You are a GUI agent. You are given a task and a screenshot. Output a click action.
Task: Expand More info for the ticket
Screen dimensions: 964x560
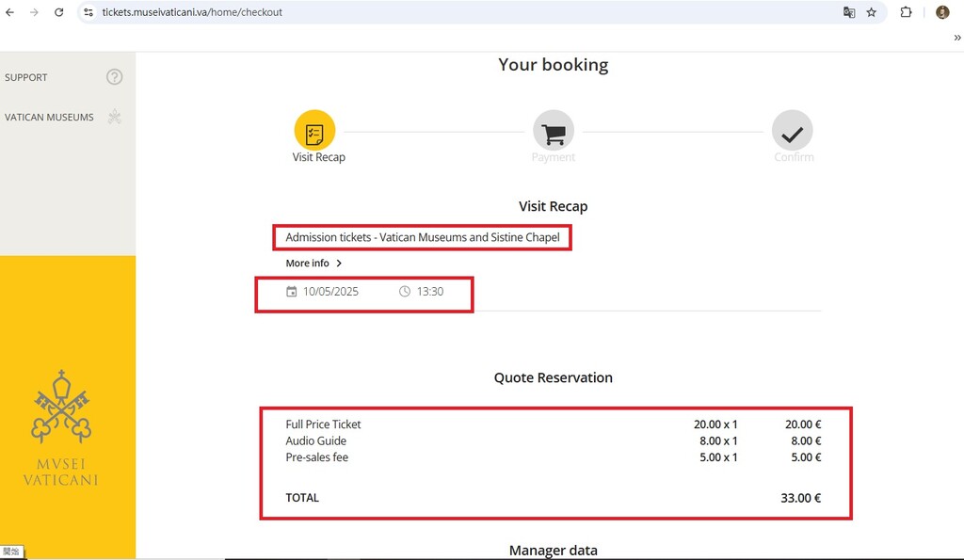[313, 264]
